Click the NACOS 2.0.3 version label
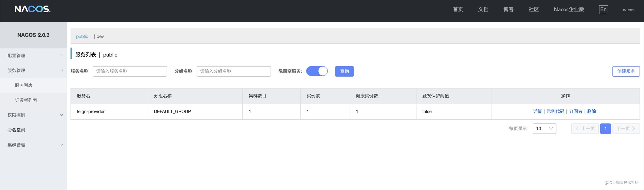644x190 pixels. pos(33,35)
